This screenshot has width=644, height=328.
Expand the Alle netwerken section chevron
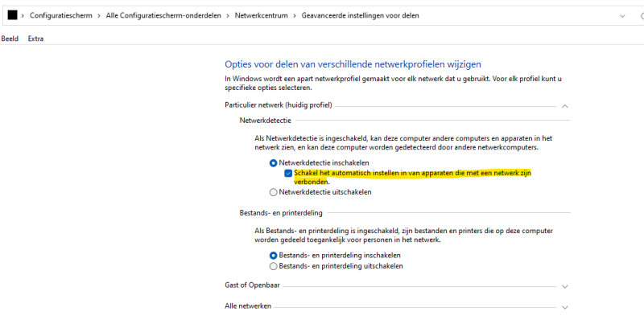565,307
